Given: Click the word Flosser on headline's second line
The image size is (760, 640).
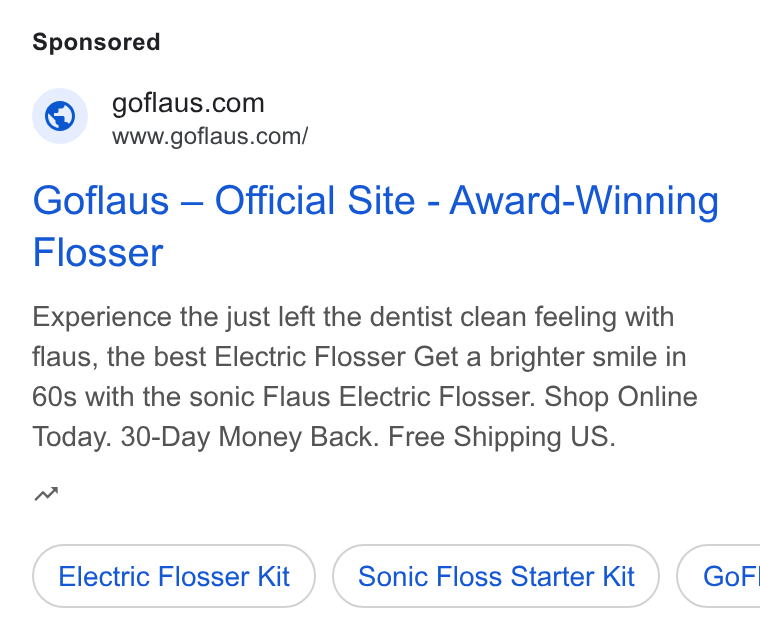Looking at the screenshot, I should coord(98,253).
